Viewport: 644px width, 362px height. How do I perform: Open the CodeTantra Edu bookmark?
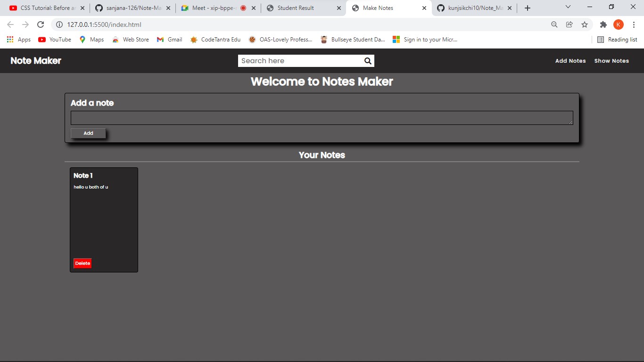(x=215, y=40)
